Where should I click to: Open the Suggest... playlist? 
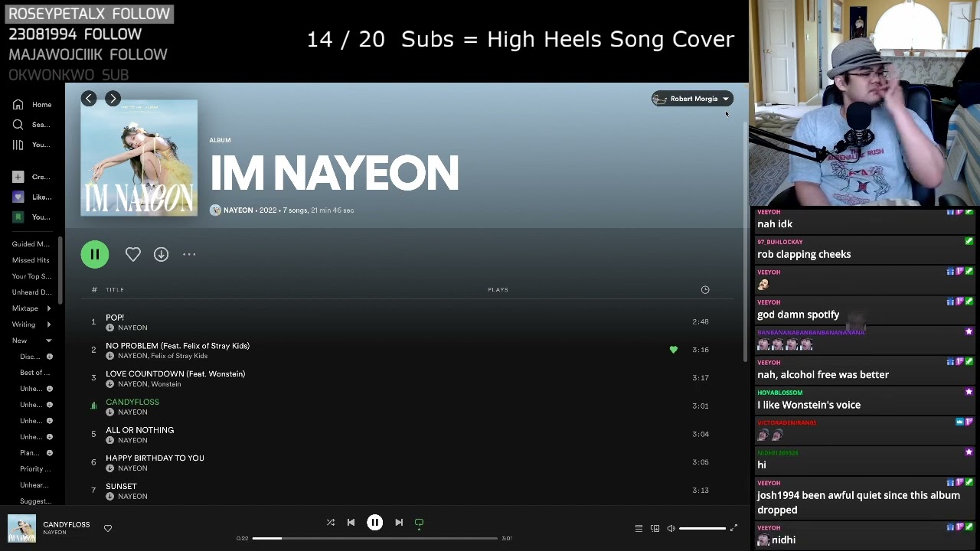35,501
